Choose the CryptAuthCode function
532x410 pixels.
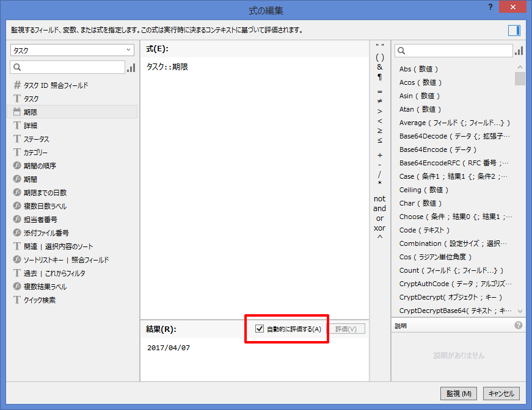click(454, 284)
